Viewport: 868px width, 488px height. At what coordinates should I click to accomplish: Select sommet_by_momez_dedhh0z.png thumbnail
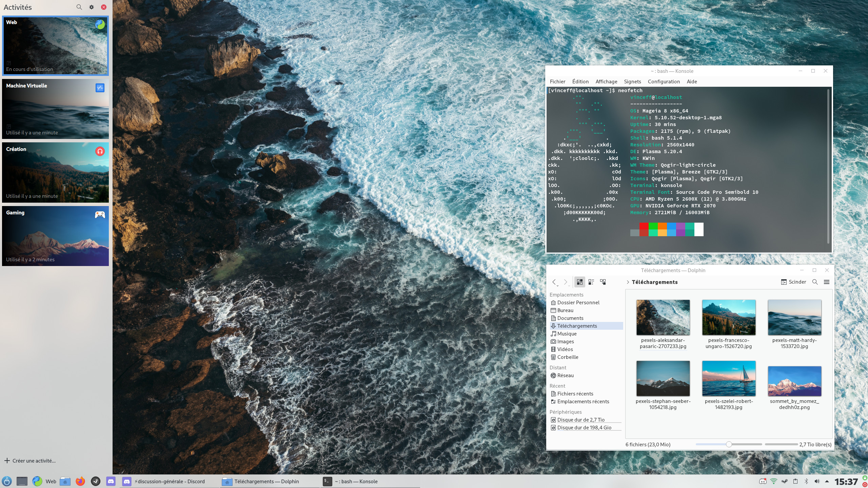794,381
